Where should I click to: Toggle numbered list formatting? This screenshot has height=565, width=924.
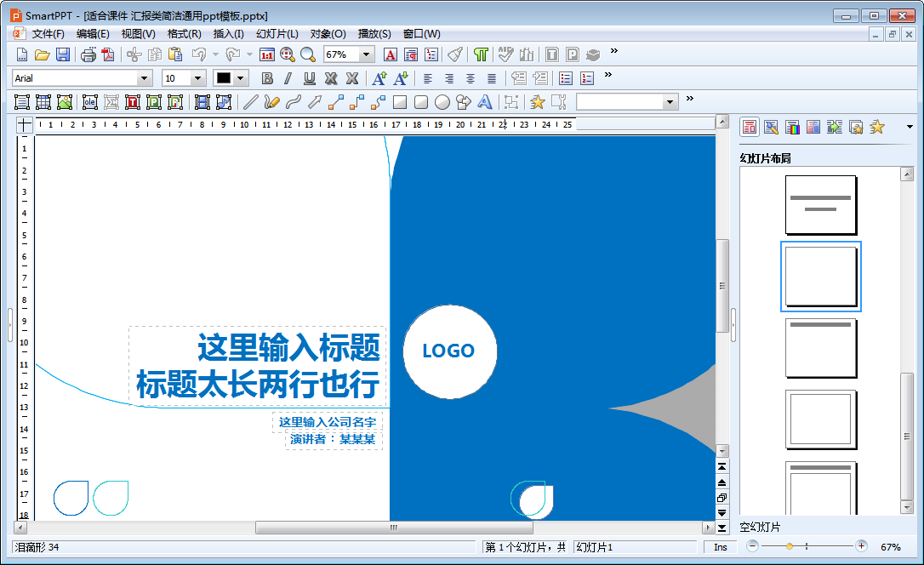(x=587, y=78)
